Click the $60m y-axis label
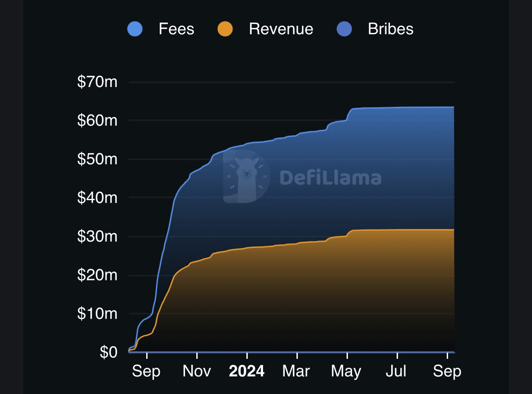This screenshot has width=532, height=394. (x=97, y=120)
